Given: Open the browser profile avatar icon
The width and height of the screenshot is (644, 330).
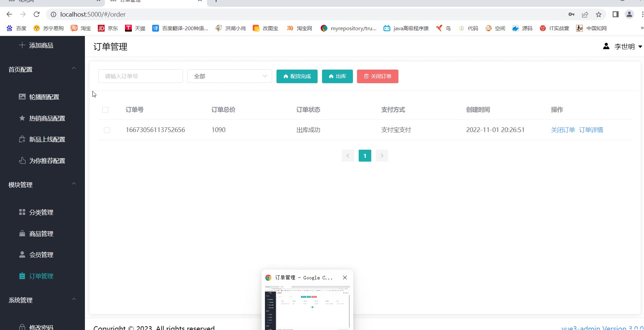Looking at the screenshot, I should 629,14.
